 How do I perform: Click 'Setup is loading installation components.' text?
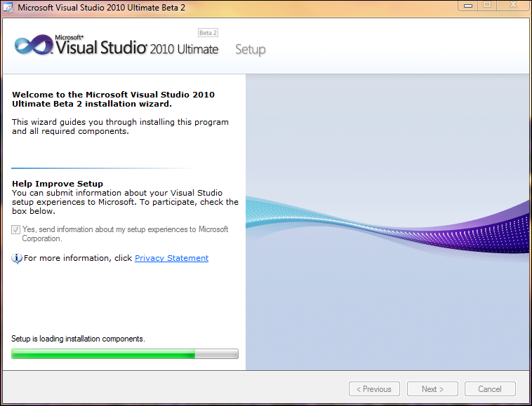click(78, 339)
